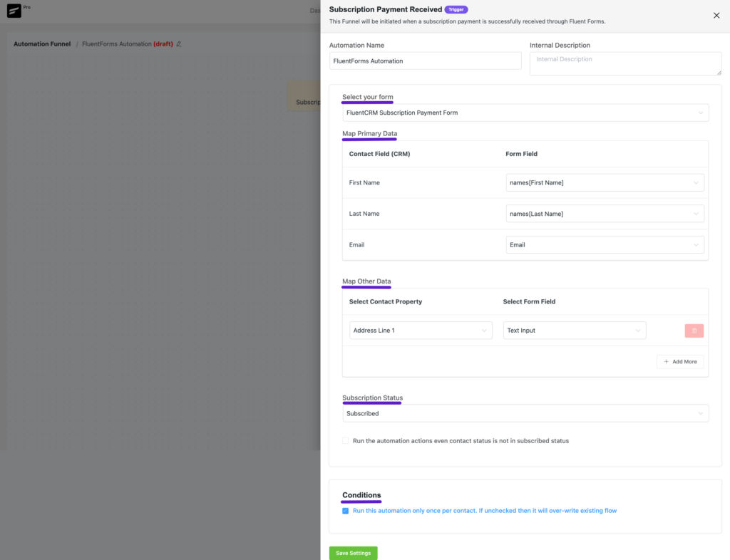Enable running actions even if contact isn't subscribed
This screenshot has width=730, height=560.
[x=345, y=440]
